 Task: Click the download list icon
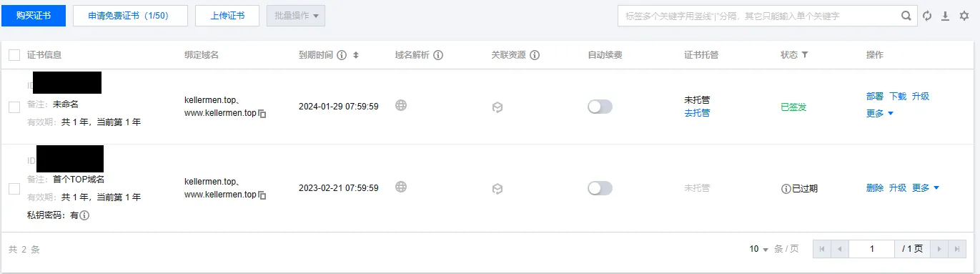pyautogui.click(x=945, y=16)
